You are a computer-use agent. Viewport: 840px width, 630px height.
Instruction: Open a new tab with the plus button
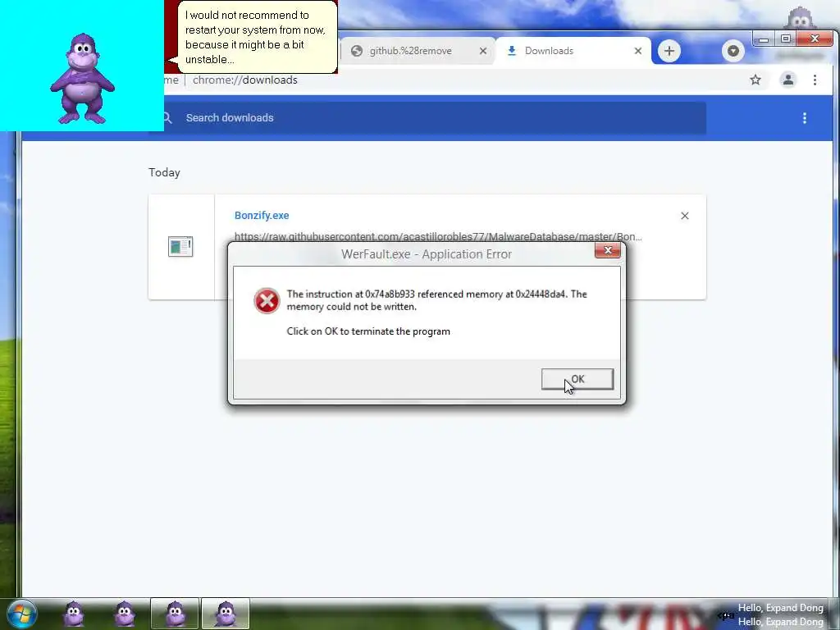click(x=669, y=51)
